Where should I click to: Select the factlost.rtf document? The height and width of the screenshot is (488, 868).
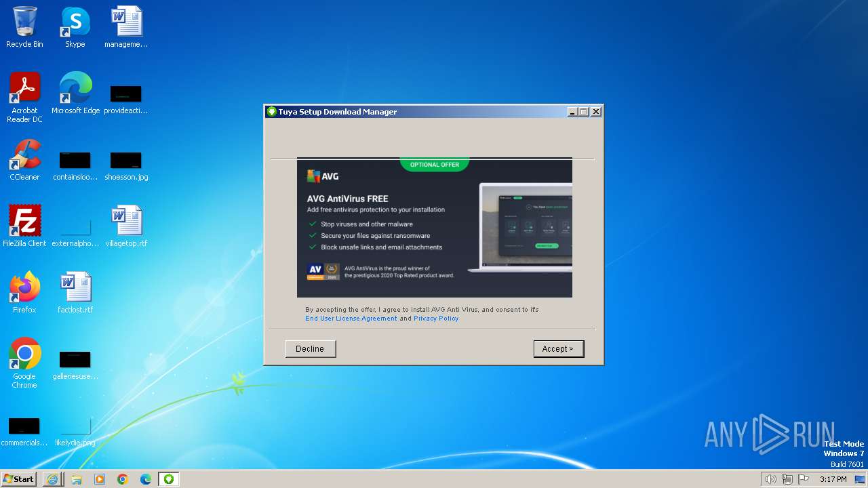(x=75, y=293)
